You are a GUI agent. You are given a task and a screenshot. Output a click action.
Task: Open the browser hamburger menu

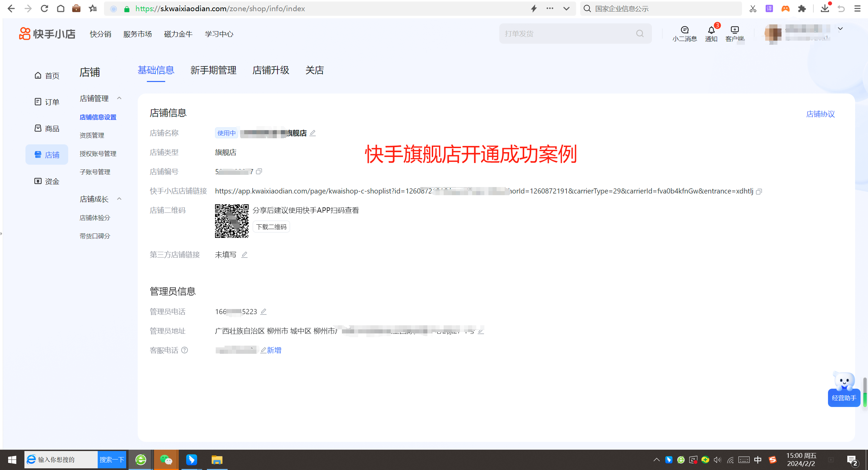pyautogui.click(x=857, y=8)
